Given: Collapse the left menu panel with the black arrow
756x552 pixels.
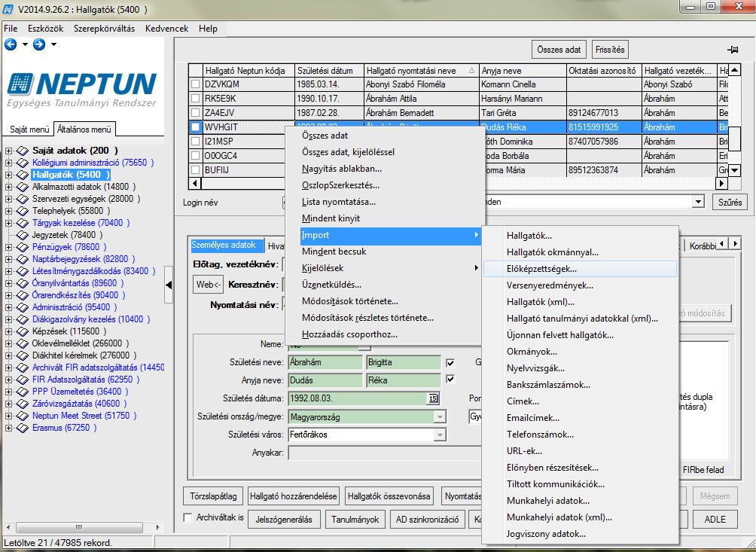Looking at the screenshot, I should coord(168,285).
